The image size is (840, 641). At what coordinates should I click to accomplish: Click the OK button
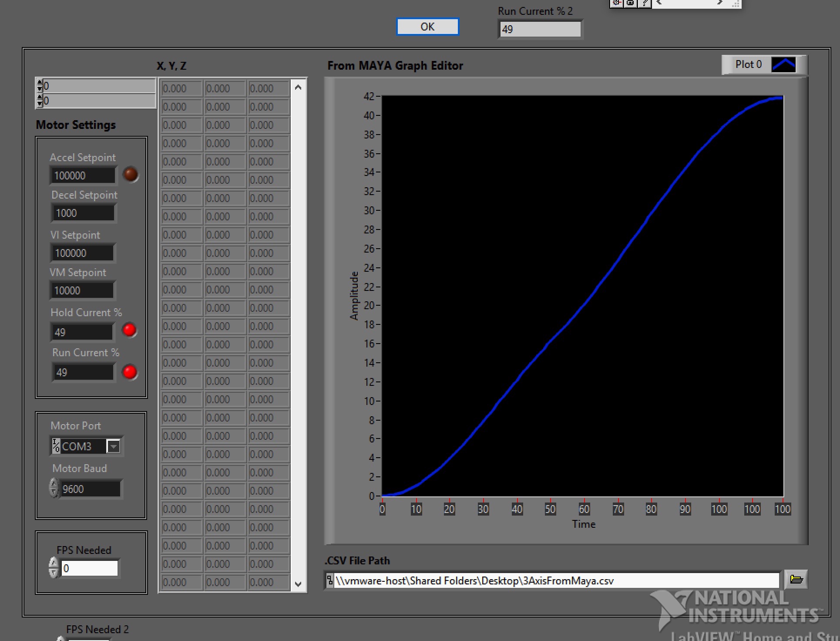point(427,27)
